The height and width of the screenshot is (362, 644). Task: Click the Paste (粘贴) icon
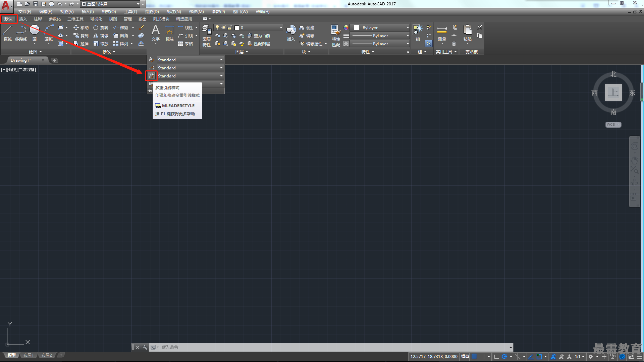468,33
